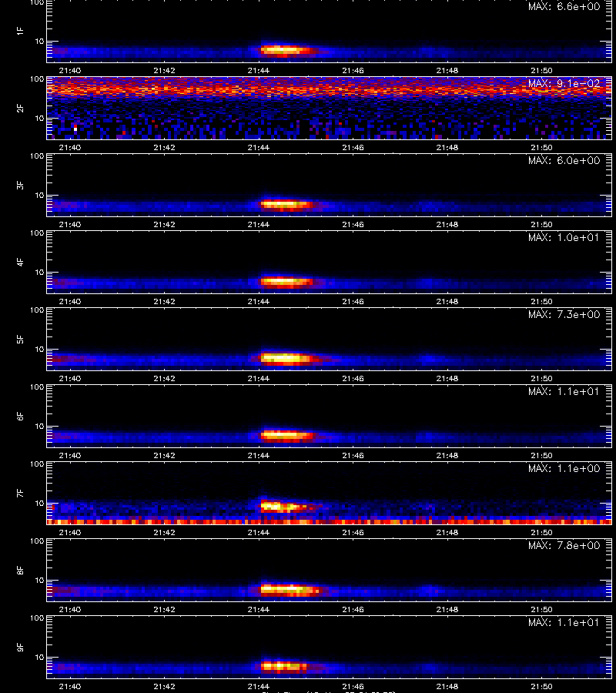This screenshot has width=616, height=693.
Task: Click the 21:44 tick label below panel 1F
Action: [259, 70]
